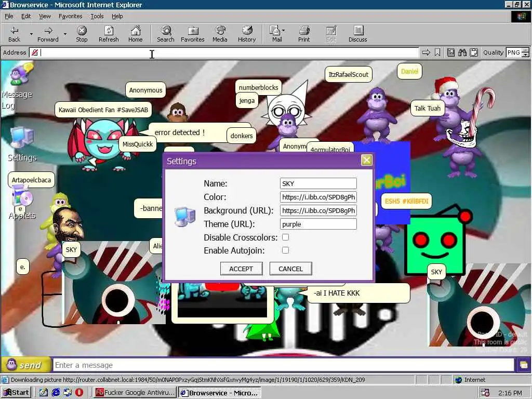Click the Name field containing SKY
The image size is (532, 399).
(318, 183)
